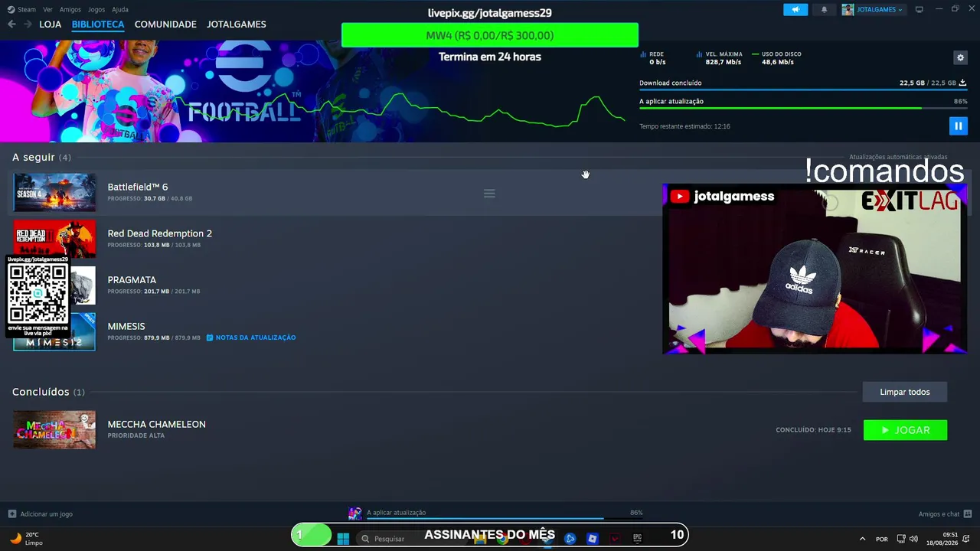Click the Battlefield 6 queue row drag handle

489,194
